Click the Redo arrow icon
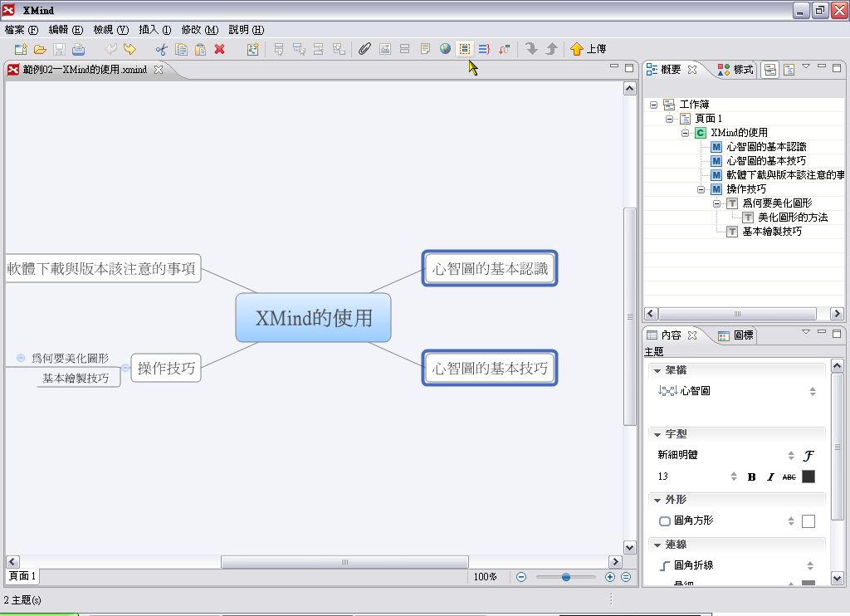The width and height of the screenshot is (850, 616). pyautogui.click(x=129, y=49)
